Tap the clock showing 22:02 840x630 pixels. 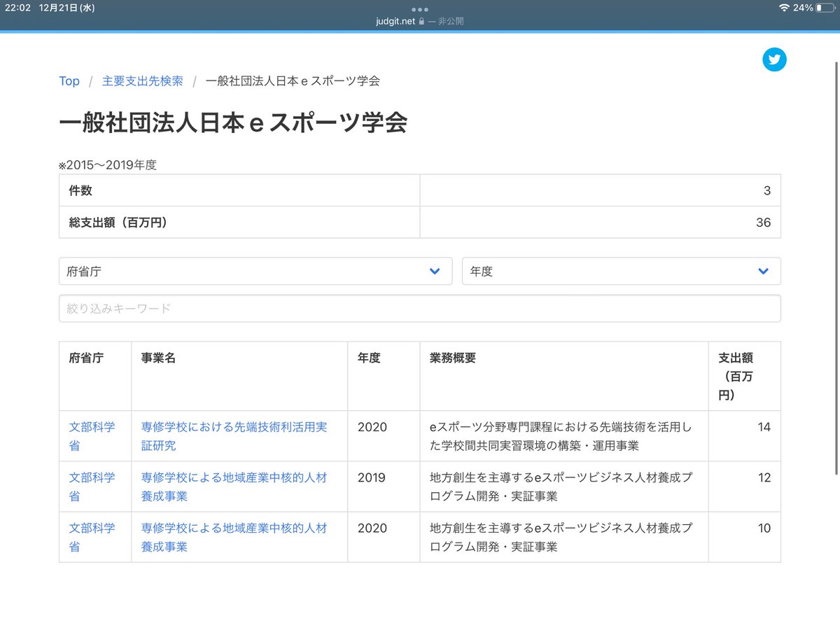[x=20, y=9]
